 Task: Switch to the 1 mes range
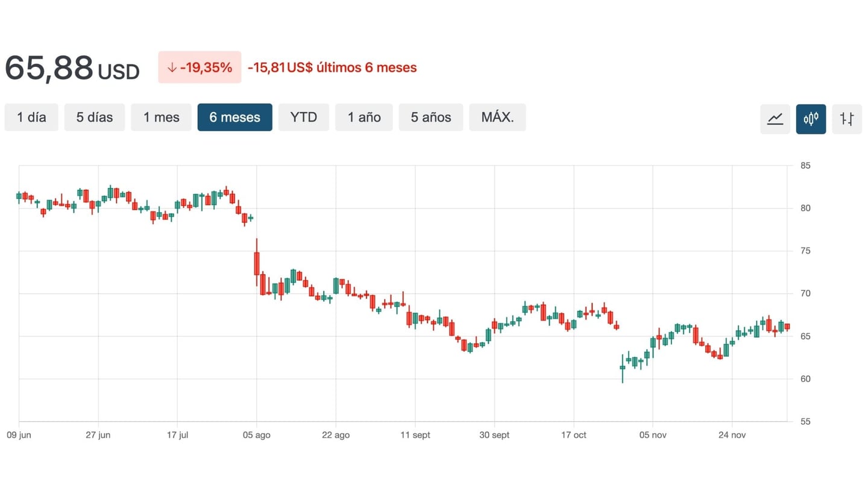pos(161,117)
